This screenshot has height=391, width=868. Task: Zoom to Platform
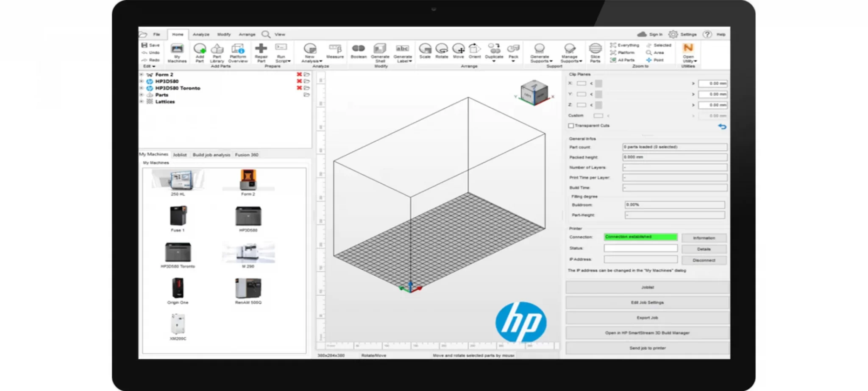tap(622, 53)
